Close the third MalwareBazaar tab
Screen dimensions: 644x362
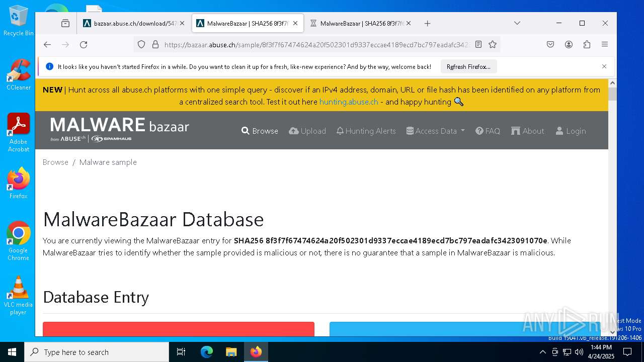(x=409, y=23)
